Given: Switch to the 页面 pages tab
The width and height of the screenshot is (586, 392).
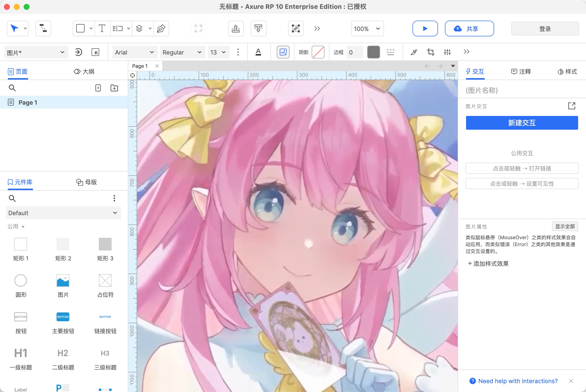Looking at the screenshot, I should click(x=18, y=72).
